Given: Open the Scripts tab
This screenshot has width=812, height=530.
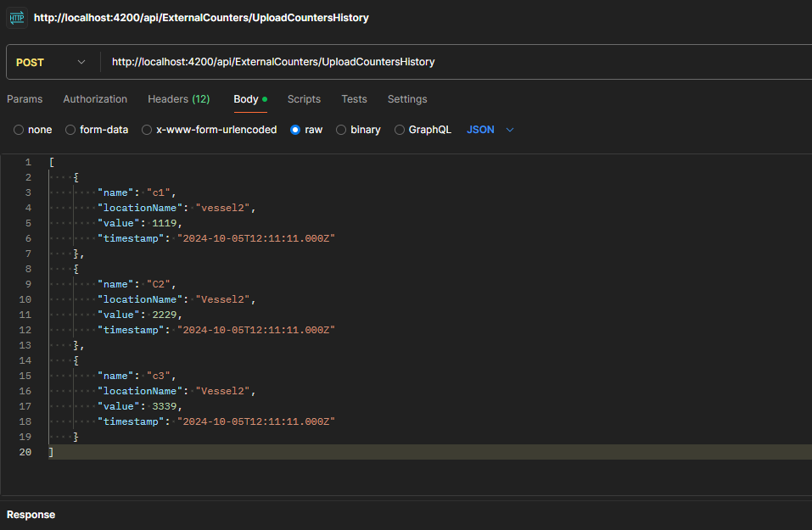Looking at the screenshot, I should pyautogui.click(x=304, y=99).
